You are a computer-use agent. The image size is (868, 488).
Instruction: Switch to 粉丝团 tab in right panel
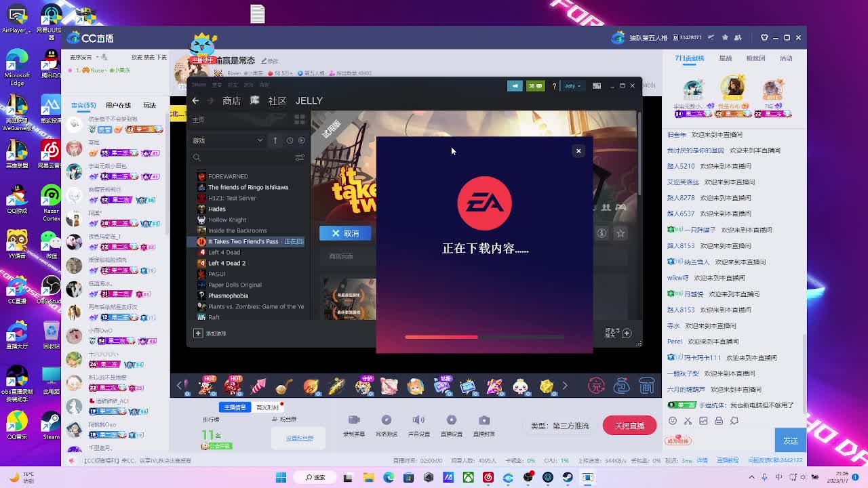point(755,58)
